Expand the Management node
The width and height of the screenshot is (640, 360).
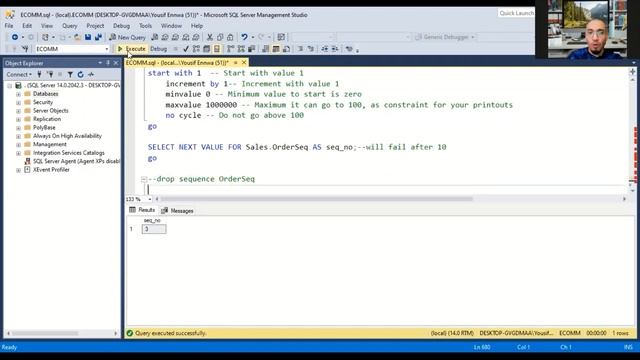coord(18,144)
